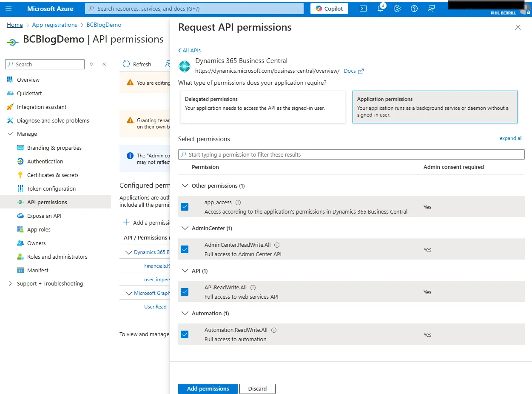Click the Diagnose and solve problems icon
This screenshot has width=532, height=394.
point(10,120)
